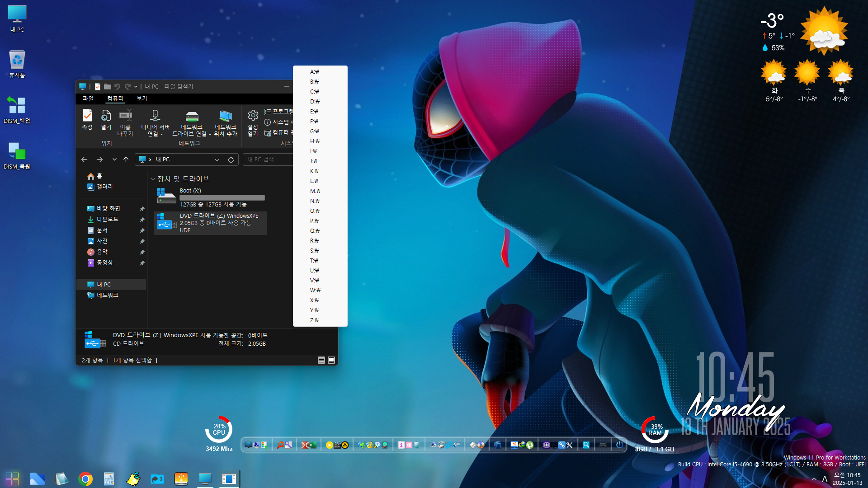Click the Excel icon in dock
Screen dimensions: 868x488
[x=313, y=445]
